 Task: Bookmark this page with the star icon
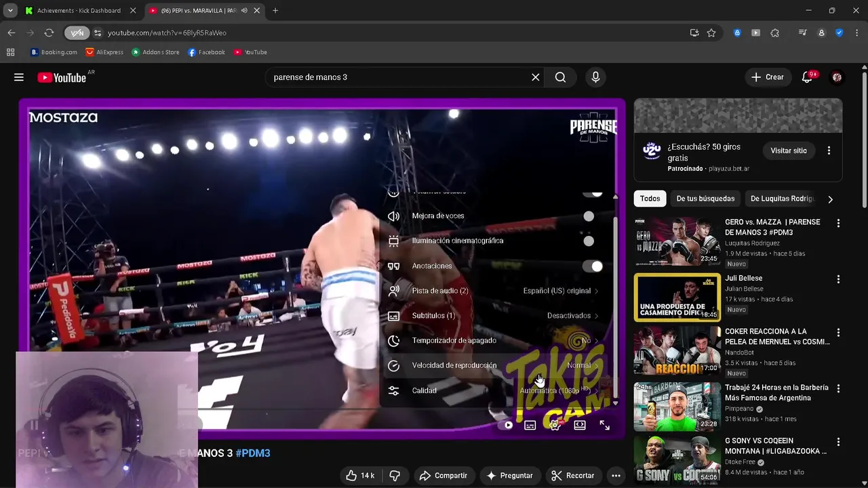(x=711, y=33)
